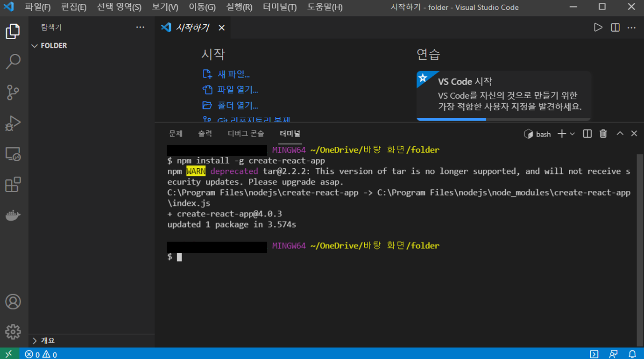Screen dimensions: 644x359
Task: Open Explorer panel more actions (...)
Action: 140,27
